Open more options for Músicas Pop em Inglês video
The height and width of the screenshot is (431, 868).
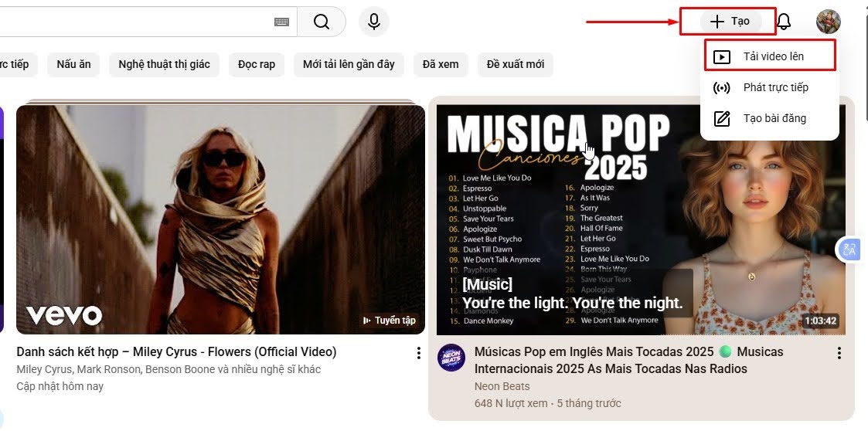coord(839,353)
